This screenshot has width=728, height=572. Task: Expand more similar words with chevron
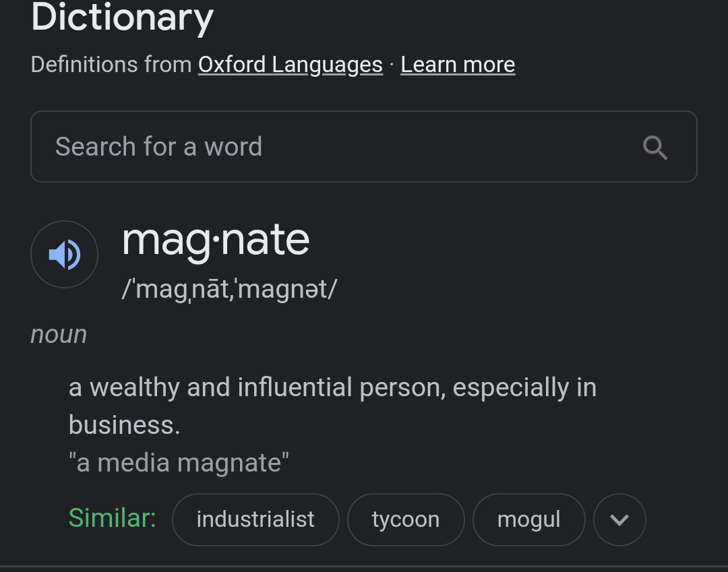[x=619, y=519]
